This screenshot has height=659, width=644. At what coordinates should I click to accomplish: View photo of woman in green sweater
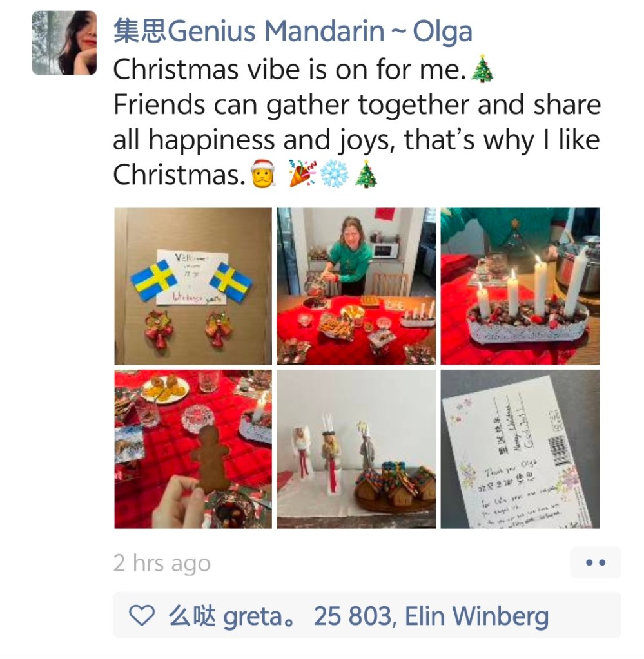tap(356, 286)
